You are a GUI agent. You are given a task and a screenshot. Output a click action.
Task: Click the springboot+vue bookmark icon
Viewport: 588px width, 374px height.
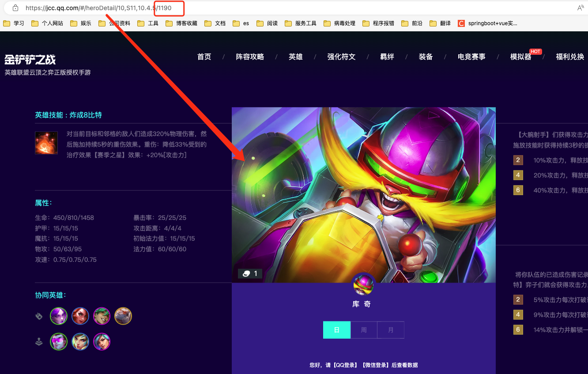click(x=461, y=23)
